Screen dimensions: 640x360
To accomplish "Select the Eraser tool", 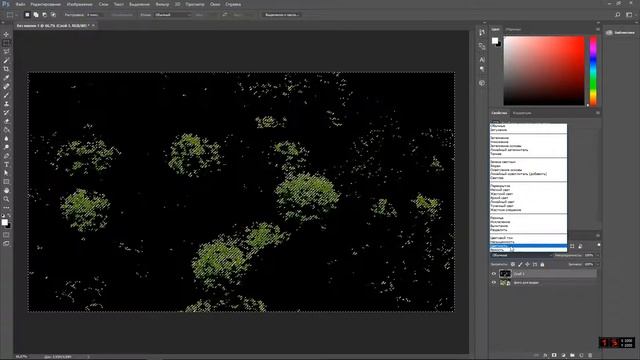I will 6,121.
